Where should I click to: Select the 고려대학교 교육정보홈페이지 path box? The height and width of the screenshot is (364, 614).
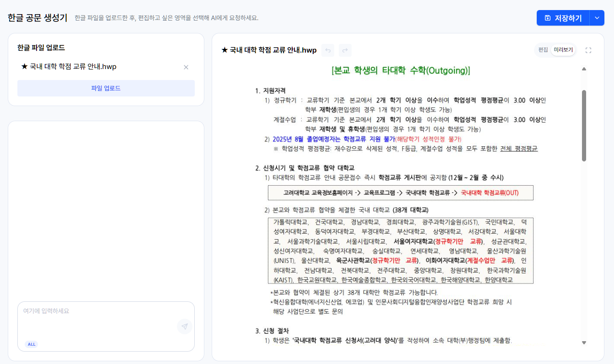pos(400,193)
